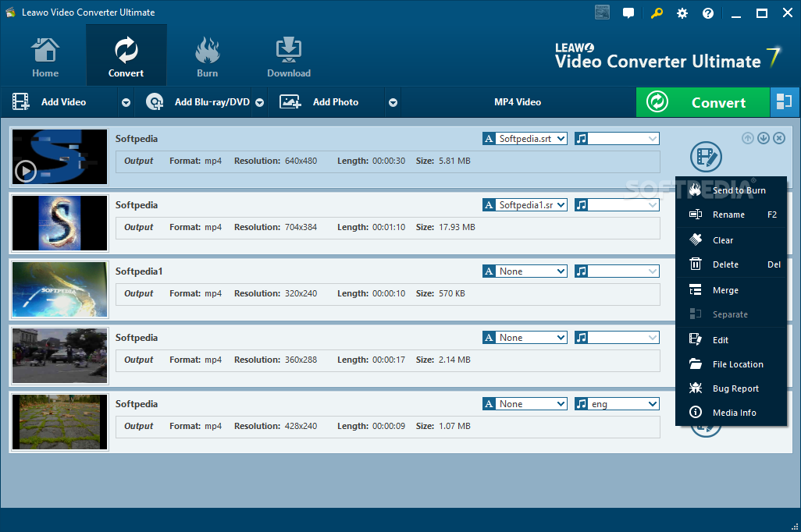The height and width of the screenshot is (532, 801).
Task: Click the film strip Add Video icon
Action: [x=20, y=101]
